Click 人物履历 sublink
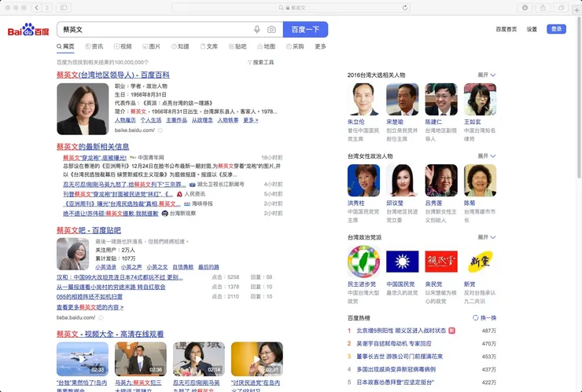 click(125, 120)
